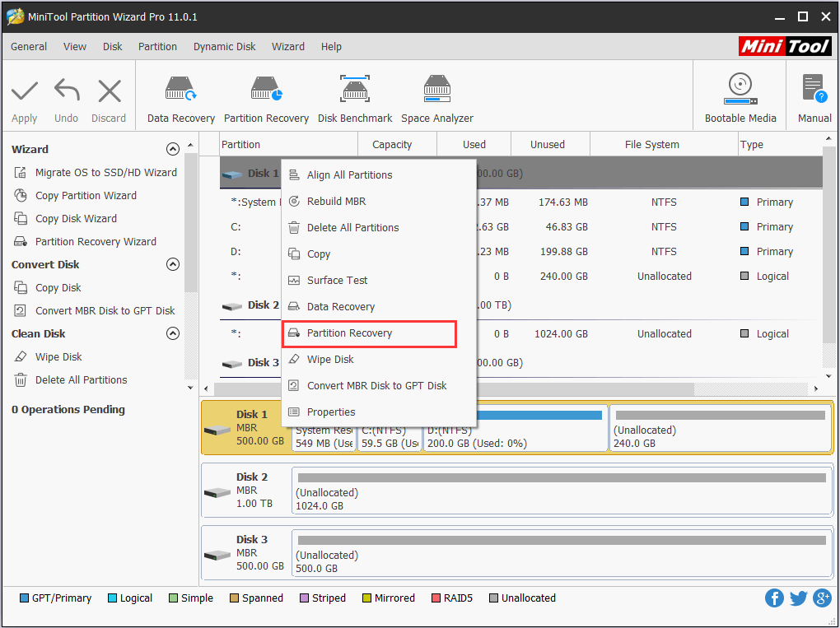
Task: Select the 1024.0 GB Unallocated block on Disk 2
Action: pyautogui.click(x=562, y=491)
